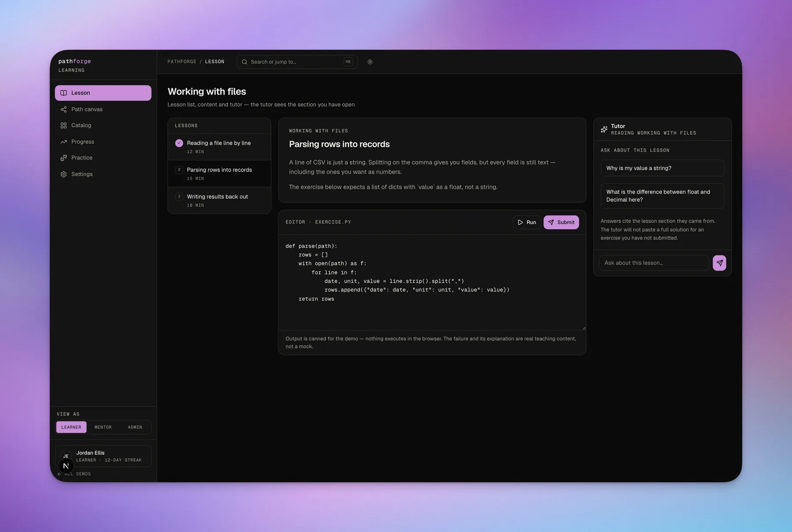792x532 pixels.
Task: Switch view to Learner
Action: (71, 427)
